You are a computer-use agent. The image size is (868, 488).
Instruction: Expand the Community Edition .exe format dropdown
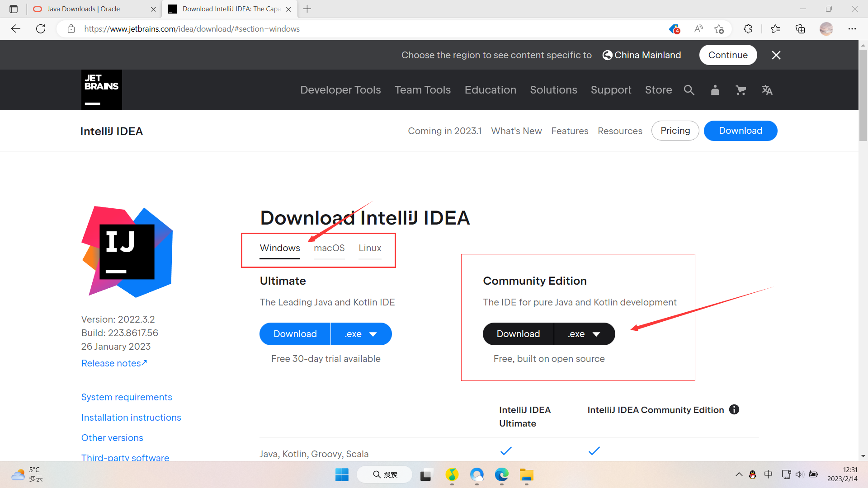tap(585, 334)
